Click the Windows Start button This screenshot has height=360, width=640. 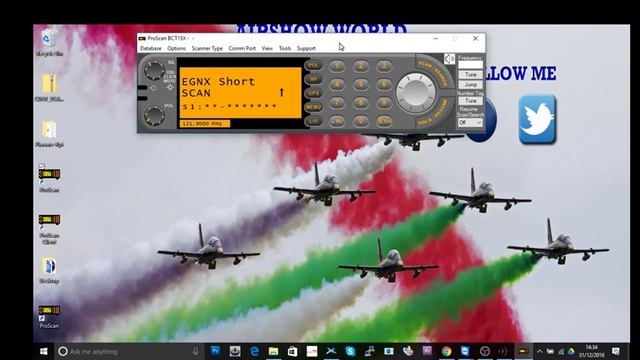coord(44,351)
